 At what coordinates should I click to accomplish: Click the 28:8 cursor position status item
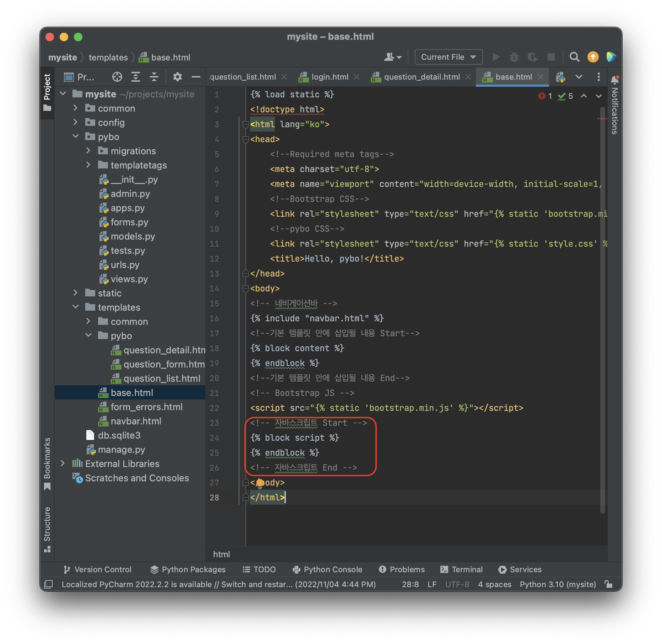410,584
